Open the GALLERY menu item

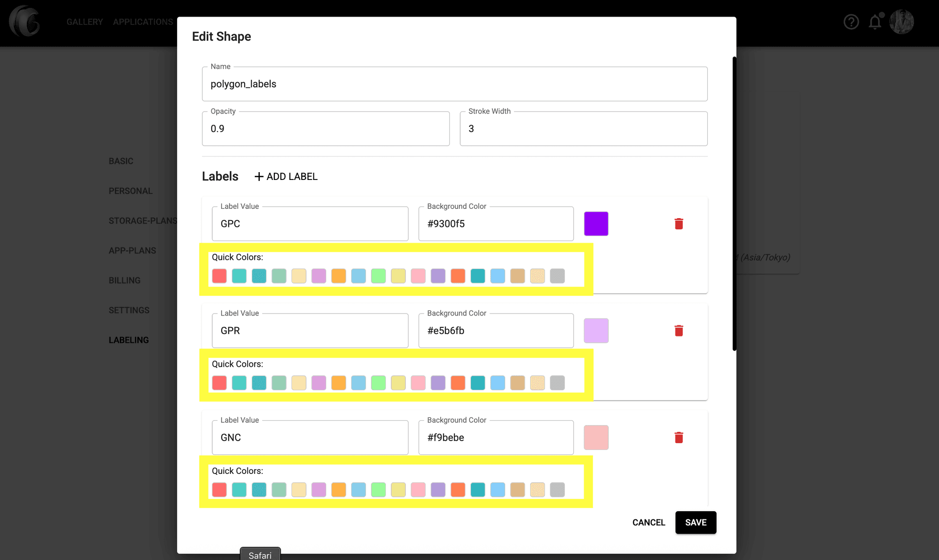tap(85, 22)
